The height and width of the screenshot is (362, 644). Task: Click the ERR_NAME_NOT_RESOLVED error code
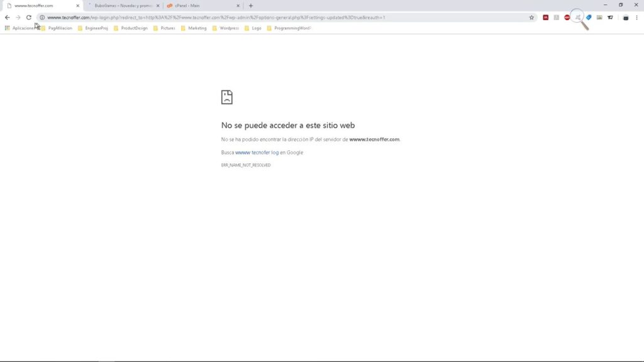click(246, 165)
